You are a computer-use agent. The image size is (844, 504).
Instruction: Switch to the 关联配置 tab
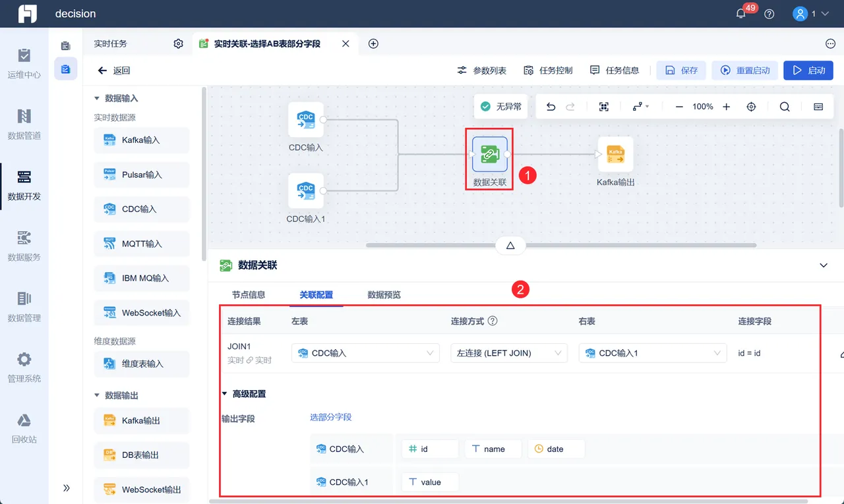pyautogui.click(x=316, y=295)
